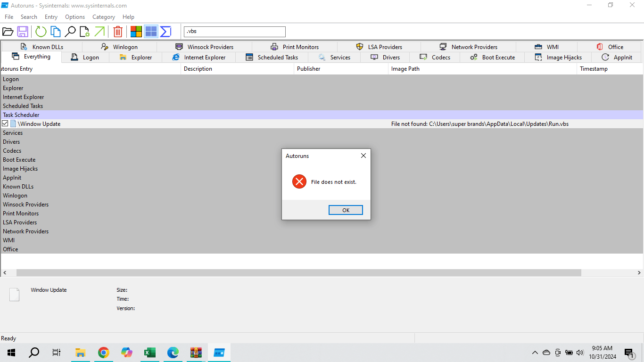Switch to the LSA Providers tab
Screen dimensions: 644x362
pyautogui.click(x=379, y=47)
